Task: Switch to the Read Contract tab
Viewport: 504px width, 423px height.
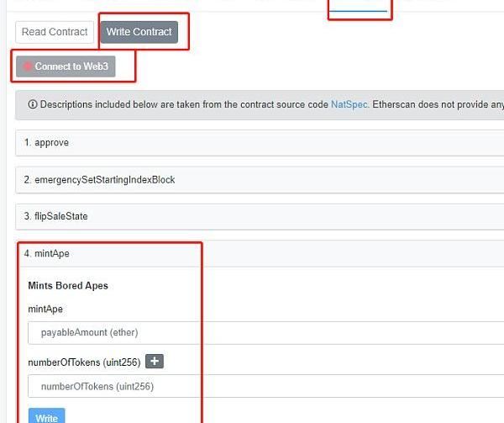Action: coord(55,32)
